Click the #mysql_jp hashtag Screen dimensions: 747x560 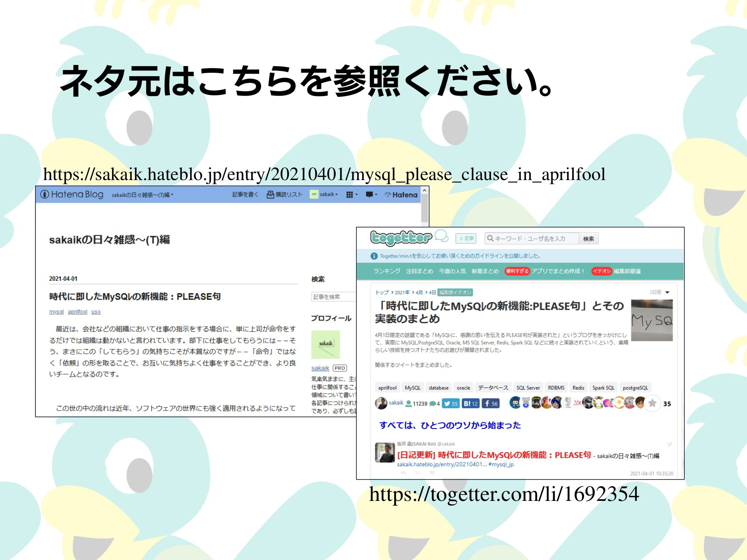501,464
